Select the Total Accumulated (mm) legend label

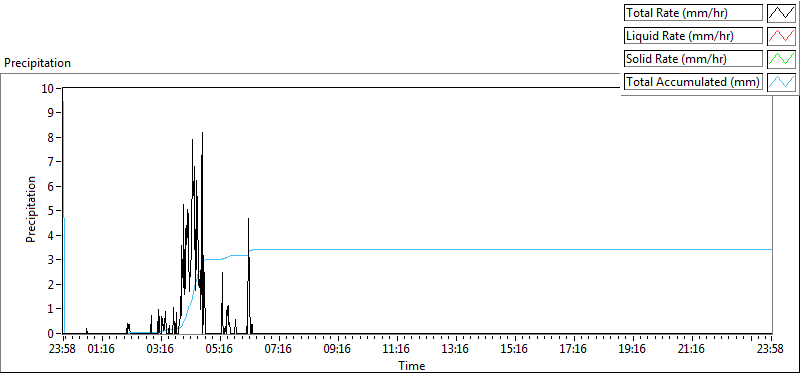693,82
